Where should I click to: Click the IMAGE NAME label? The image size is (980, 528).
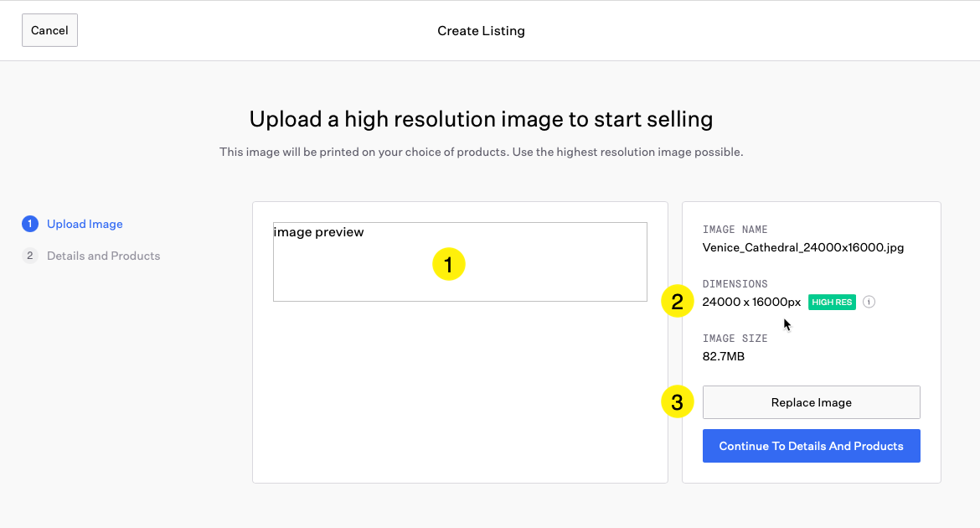coord(735,230)
